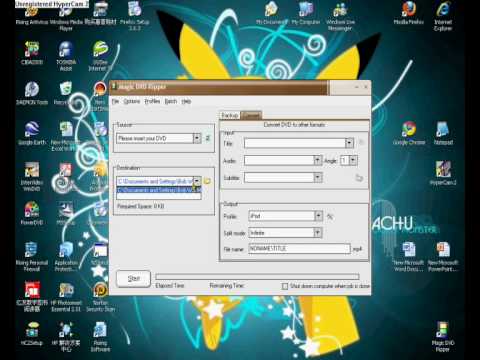Open the Split mode dropdown
This screenshot has height=360, width=480.
(x=318, y=233)
